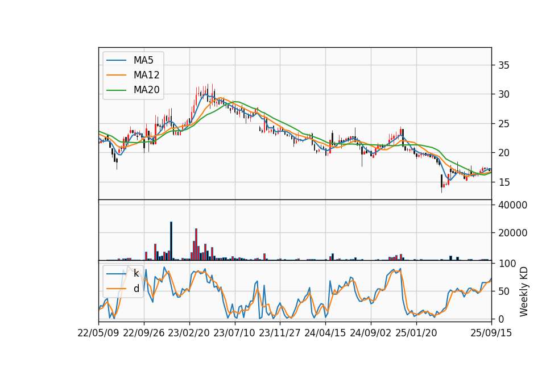The width and height of the screenshot is (546, 392).
Task: Click the 23/07/10 date tick label
Action: pyautogui.click(x=234, y=333)
